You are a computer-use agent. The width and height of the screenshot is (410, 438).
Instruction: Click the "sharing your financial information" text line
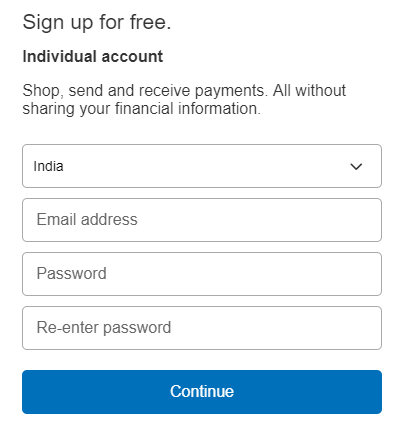click(141, 109)
